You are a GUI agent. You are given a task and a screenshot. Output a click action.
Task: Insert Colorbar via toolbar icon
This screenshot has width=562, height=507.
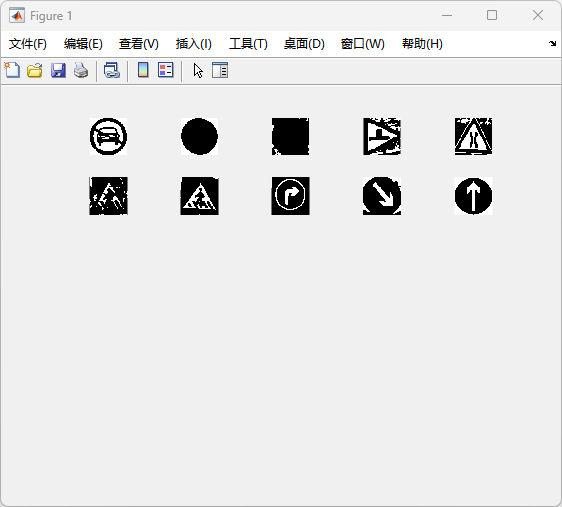[143, 70]
